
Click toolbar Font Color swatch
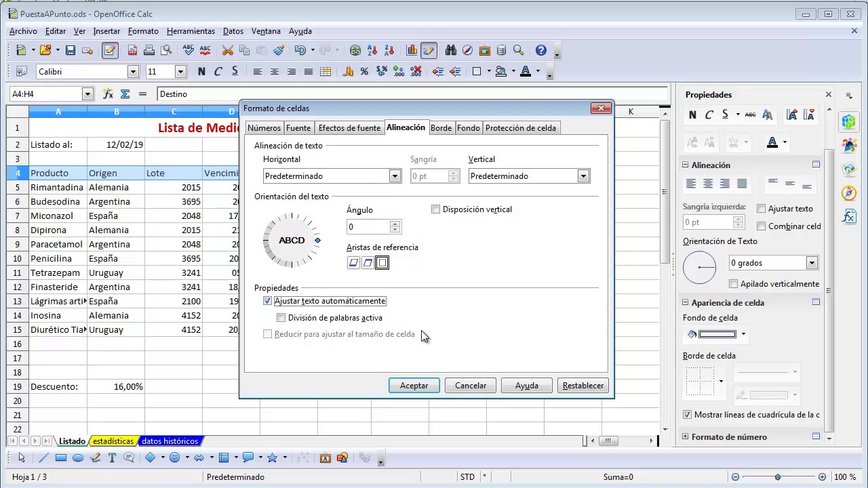point(525,71)
